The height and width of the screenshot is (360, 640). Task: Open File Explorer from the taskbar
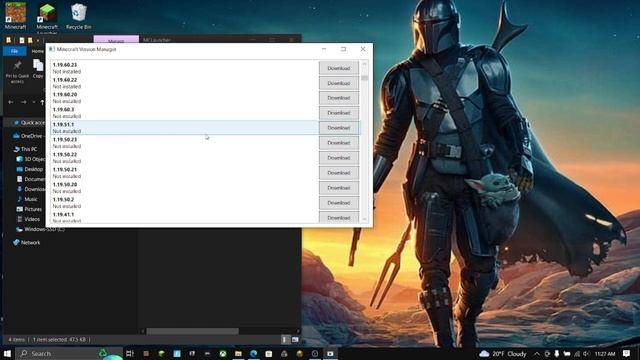(238, 353)
